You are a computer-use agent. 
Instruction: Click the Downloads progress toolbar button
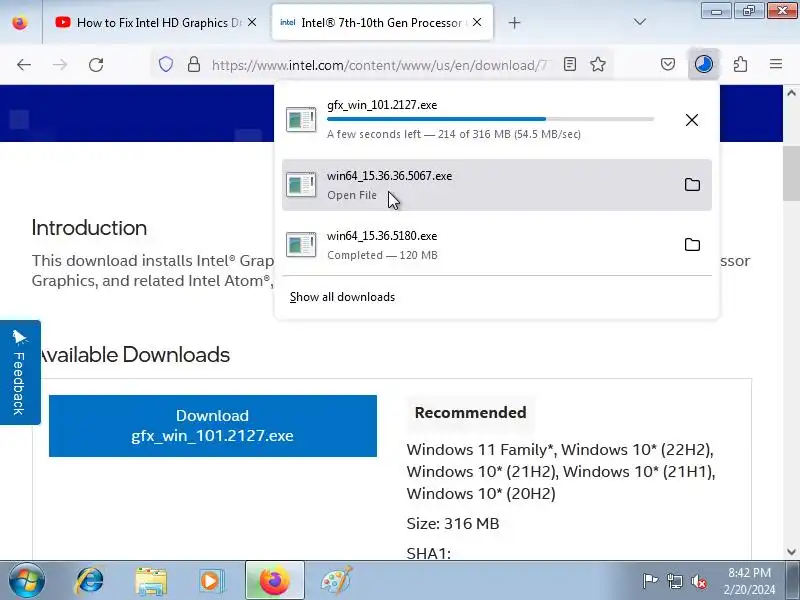point(704,64)
